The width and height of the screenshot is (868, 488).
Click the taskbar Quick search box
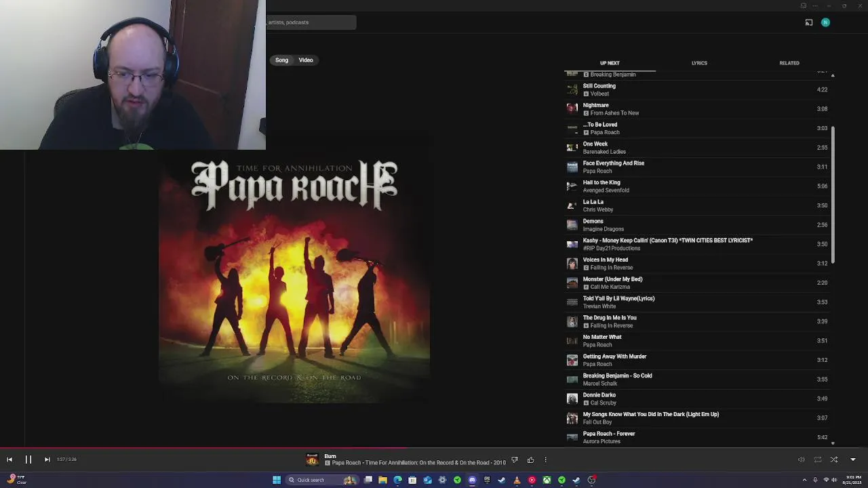click(322, 480)
